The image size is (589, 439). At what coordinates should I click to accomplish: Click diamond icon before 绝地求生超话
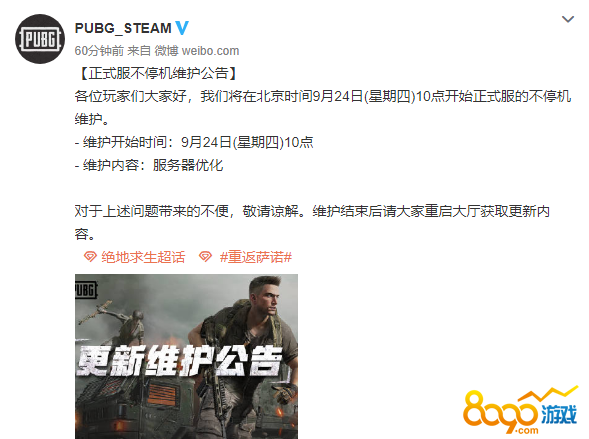point(90,257)
